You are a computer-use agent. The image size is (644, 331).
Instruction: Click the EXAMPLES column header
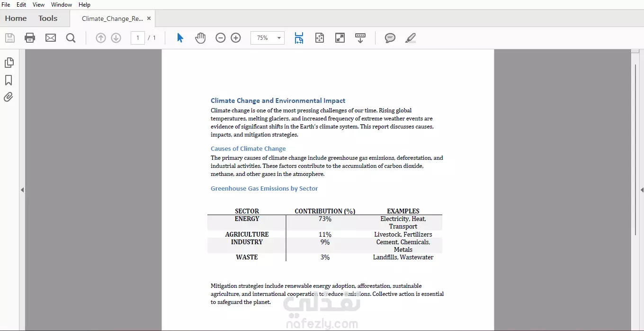point(403,211)
